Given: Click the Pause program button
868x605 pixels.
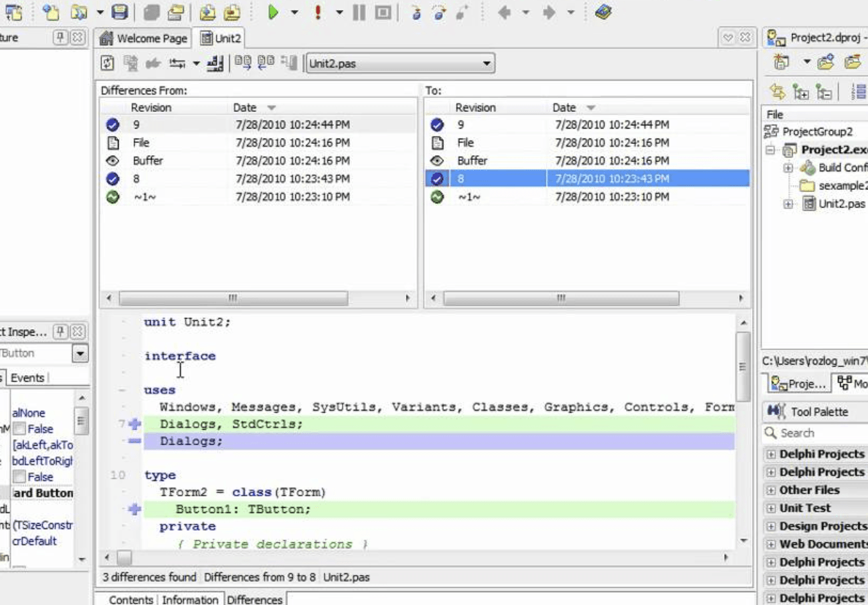Looking at the screenshot, I should point(359,12).
